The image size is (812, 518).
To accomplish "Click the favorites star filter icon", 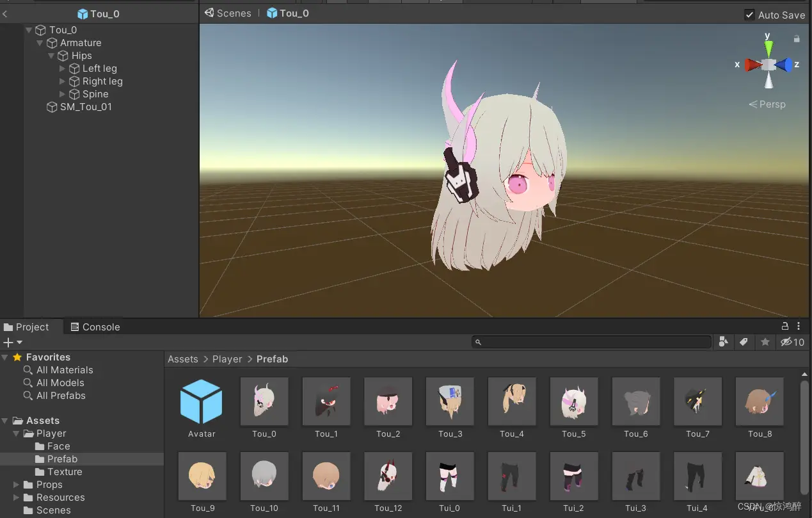I will 765,342.
